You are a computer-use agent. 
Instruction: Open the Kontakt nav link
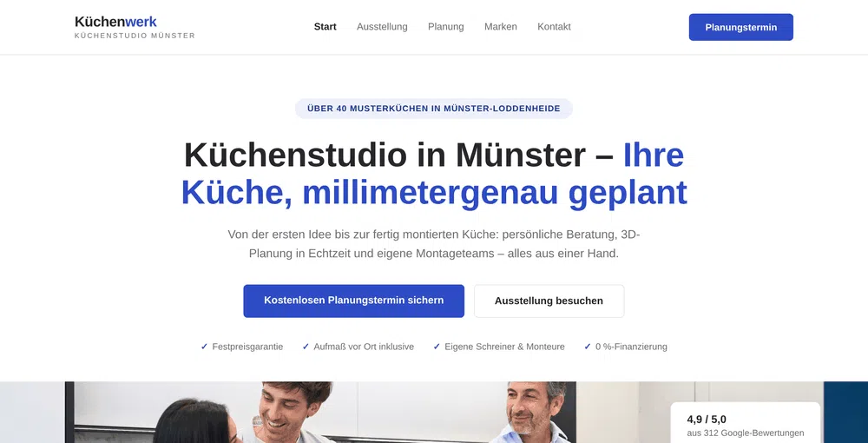(554, 27)
